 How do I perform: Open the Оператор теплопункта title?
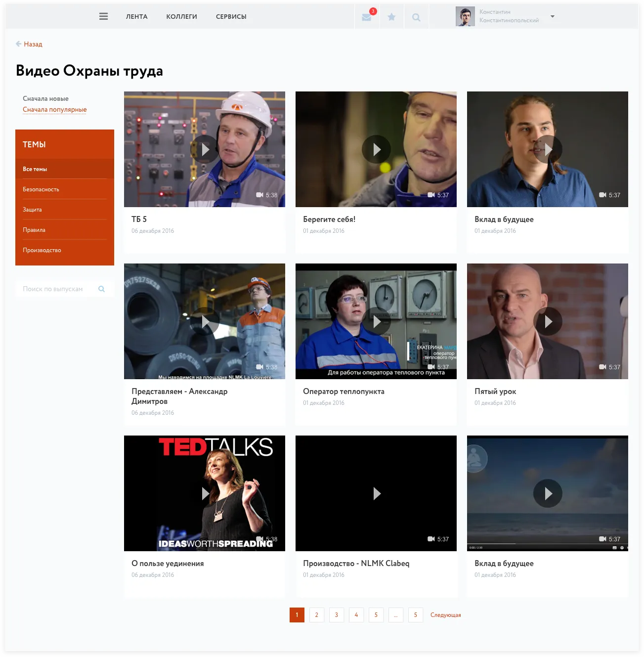(x=343, y=391)
